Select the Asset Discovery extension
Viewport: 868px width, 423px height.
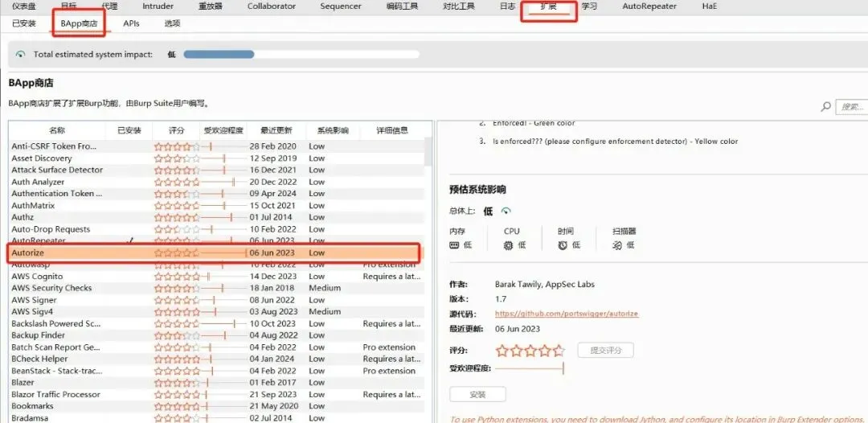(x=215, y=158)
